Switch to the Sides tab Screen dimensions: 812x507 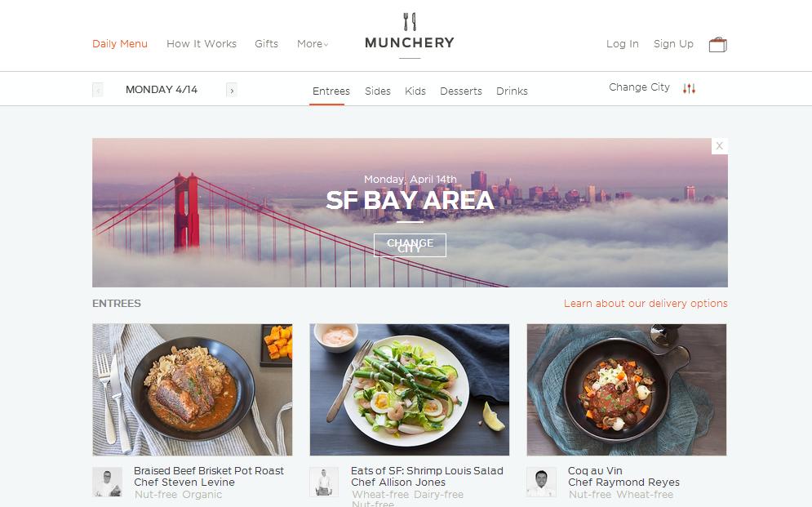pos(378,91)
